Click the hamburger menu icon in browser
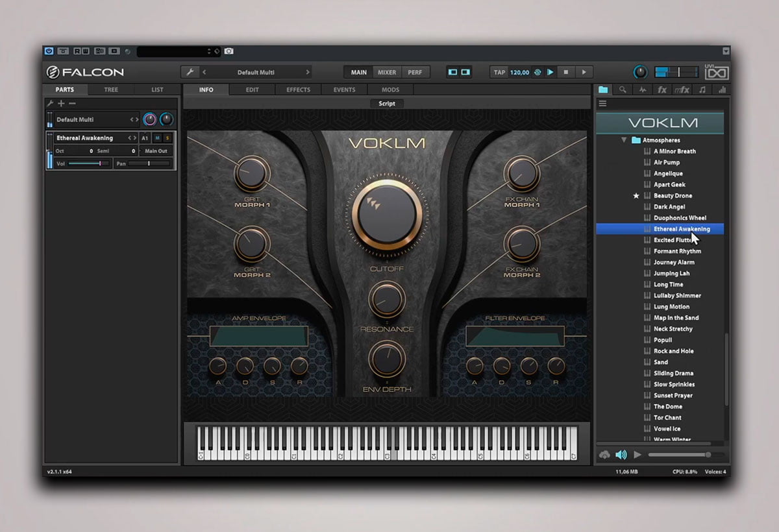 (602, 104)
